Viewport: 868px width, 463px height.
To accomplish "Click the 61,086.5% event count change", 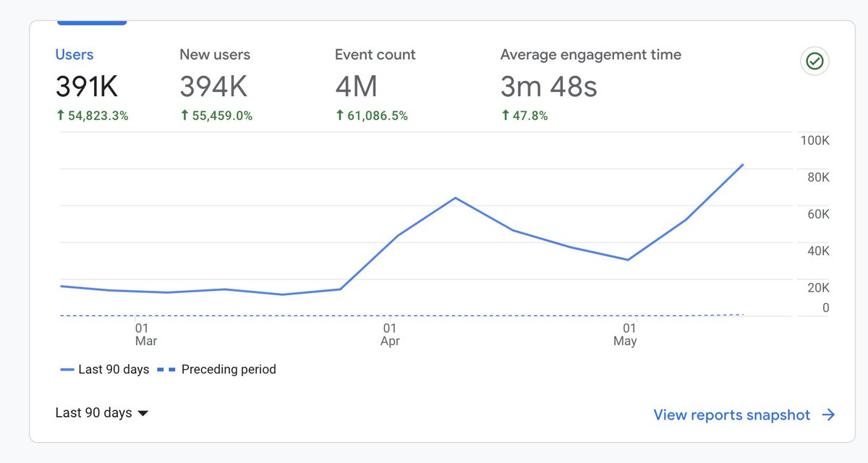I will click(x=372, y=116).
